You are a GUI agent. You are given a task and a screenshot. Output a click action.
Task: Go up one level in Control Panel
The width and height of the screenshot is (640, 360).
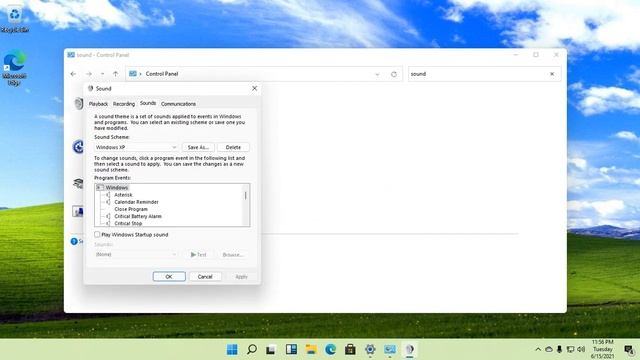pos(116,74)
